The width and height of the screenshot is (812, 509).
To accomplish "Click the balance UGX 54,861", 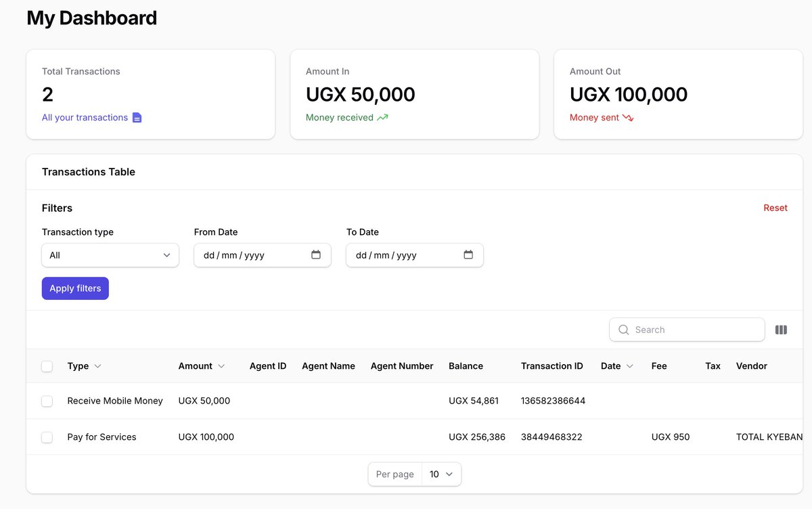I will pyautogui.click(x=474, y=401).
